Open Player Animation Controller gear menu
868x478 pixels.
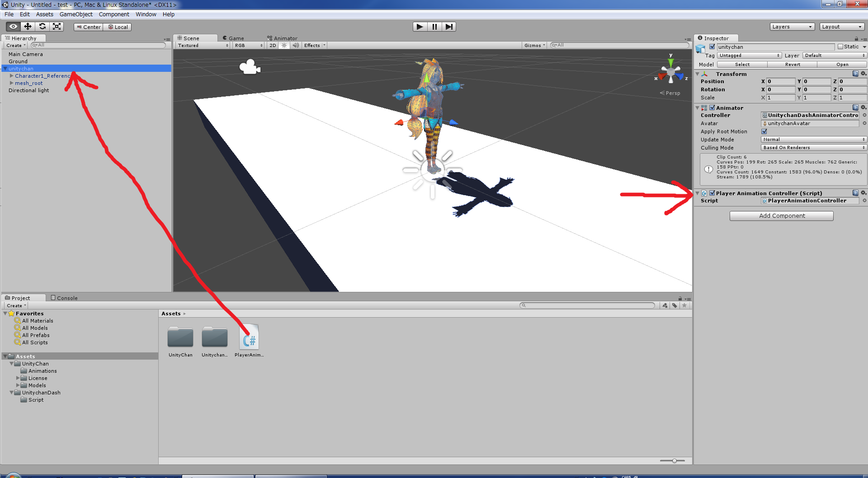pyautogui.click(x=863, y=193)
